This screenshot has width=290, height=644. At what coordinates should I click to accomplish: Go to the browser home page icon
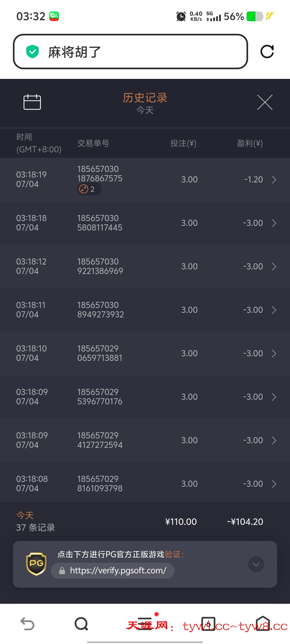263,624
